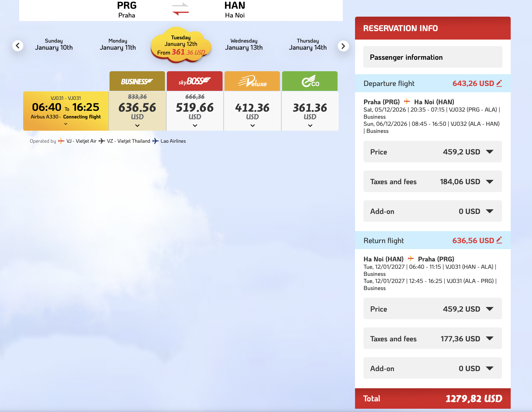Choose Sunday January 10th date
The height and width of the screenshot is (412, 532).
click(x=54, y=44)
